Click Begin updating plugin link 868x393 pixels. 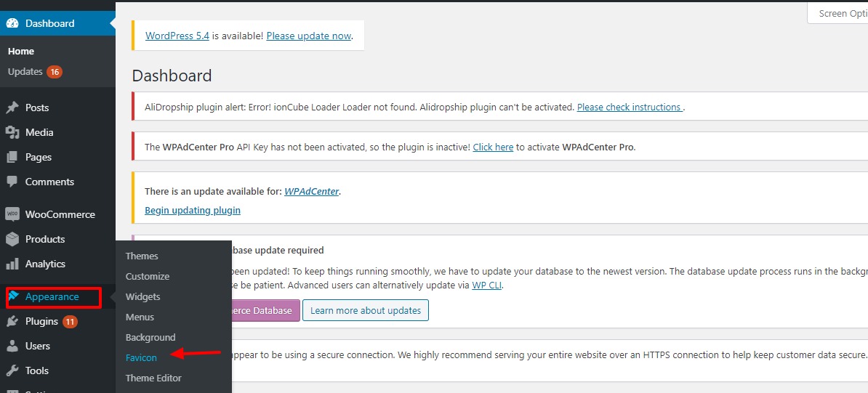click(x=193, y=210)
